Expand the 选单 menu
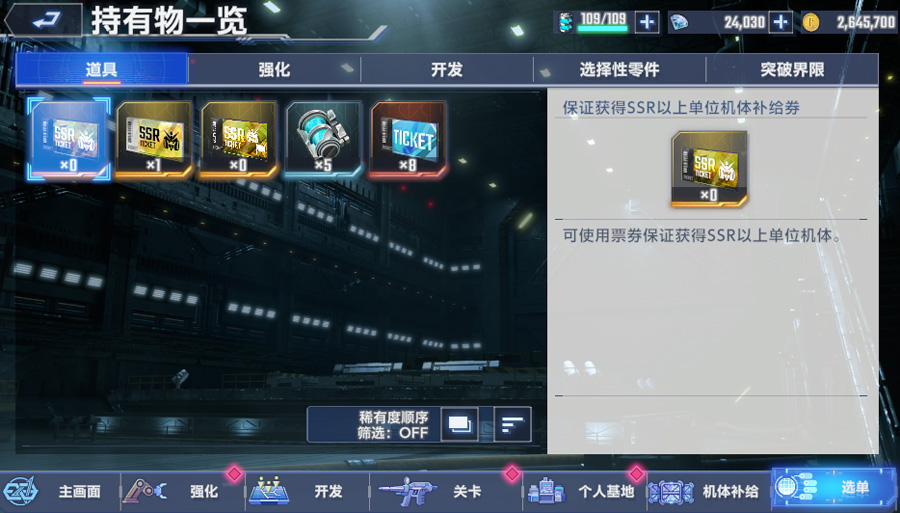900x513 pixels. point(833,488)
